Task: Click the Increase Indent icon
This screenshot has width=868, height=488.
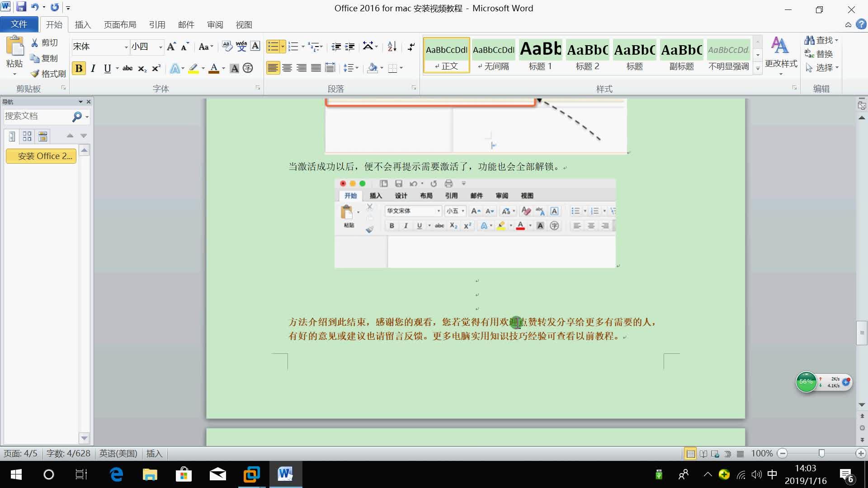Action: 349,46
